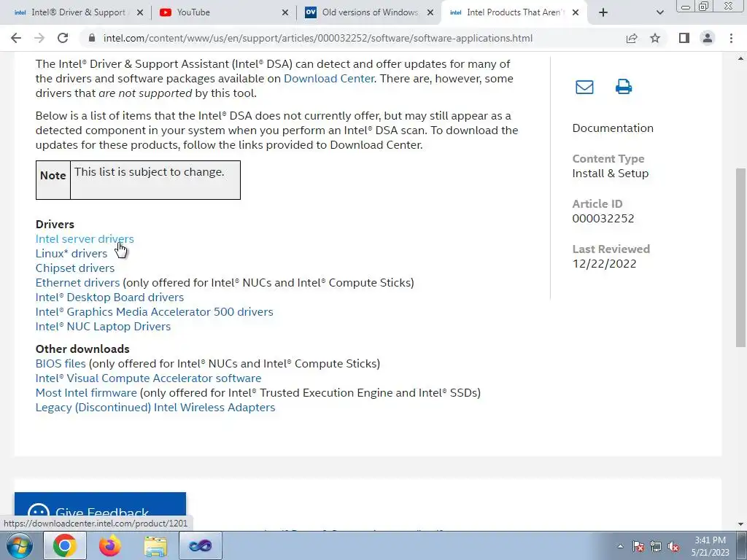Click the address bar URL
Screen dimensions: 747x560
[x=318, y=38]
